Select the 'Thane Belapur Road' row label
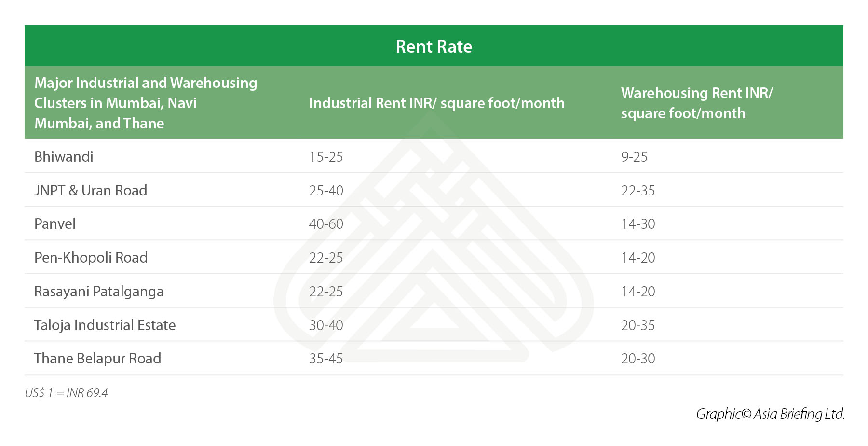Image resolution: width=868 pixels, height=446 pixels. (x=97, y=359)
